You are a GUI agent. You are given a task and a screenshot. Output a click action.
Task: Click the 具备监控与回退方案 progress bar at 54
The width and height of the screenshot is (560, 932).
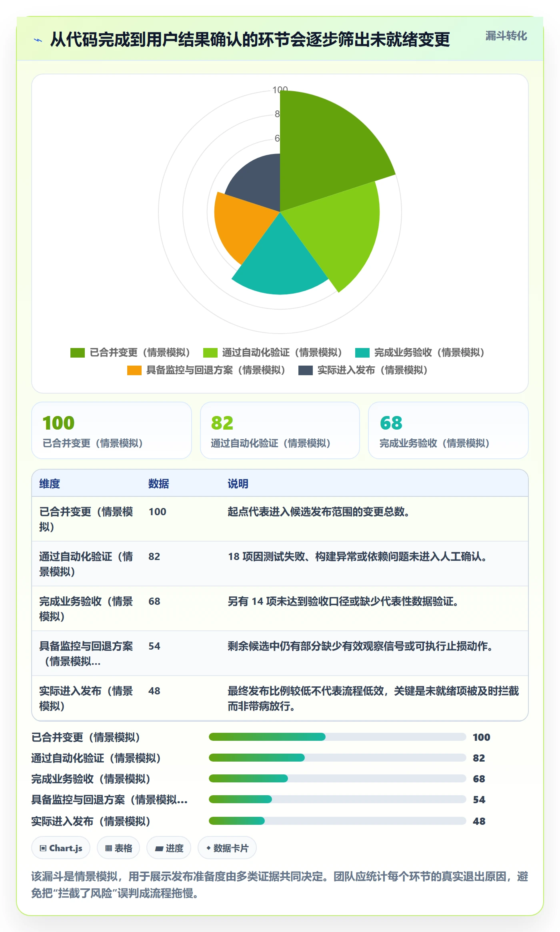pos(337,799)
